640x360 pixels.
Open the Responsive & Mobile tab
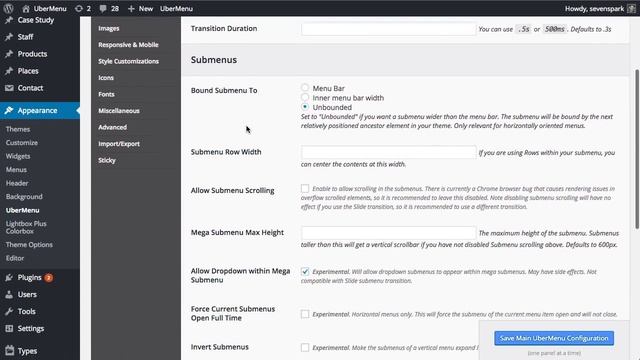pyautogui.click(x=128, y=45)
